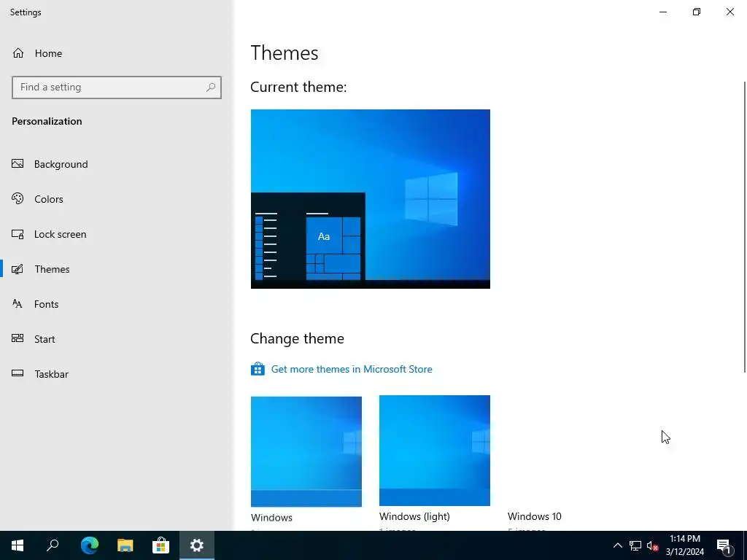Viewport: 747px width, 560px height.
Task: Restore down the Settings window
Action: 697,12
